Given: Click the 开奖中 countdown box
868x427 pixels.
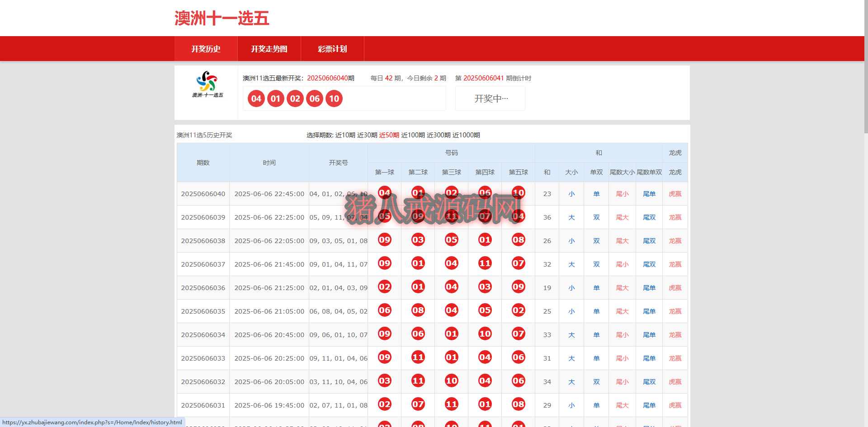Looking at the screenshot, I should click(490, 99).
